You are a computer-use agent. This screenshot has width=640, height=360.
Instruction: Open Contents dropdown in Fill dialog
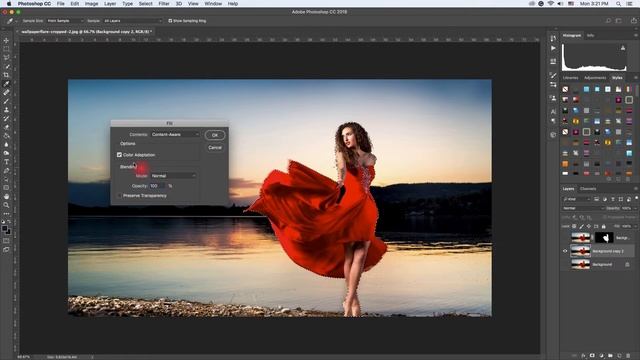coord(175,134)
